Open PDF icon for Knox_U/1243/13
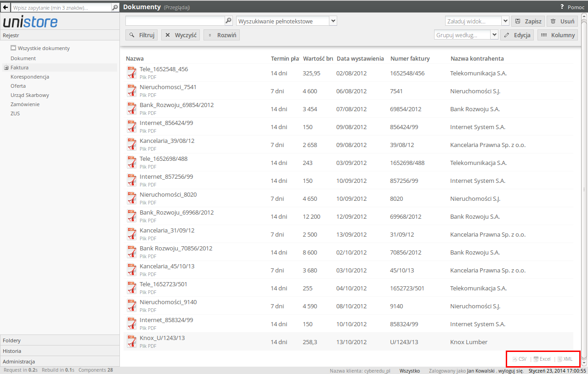The width and height of the screenshot is (588, 374). pos(132,341)
